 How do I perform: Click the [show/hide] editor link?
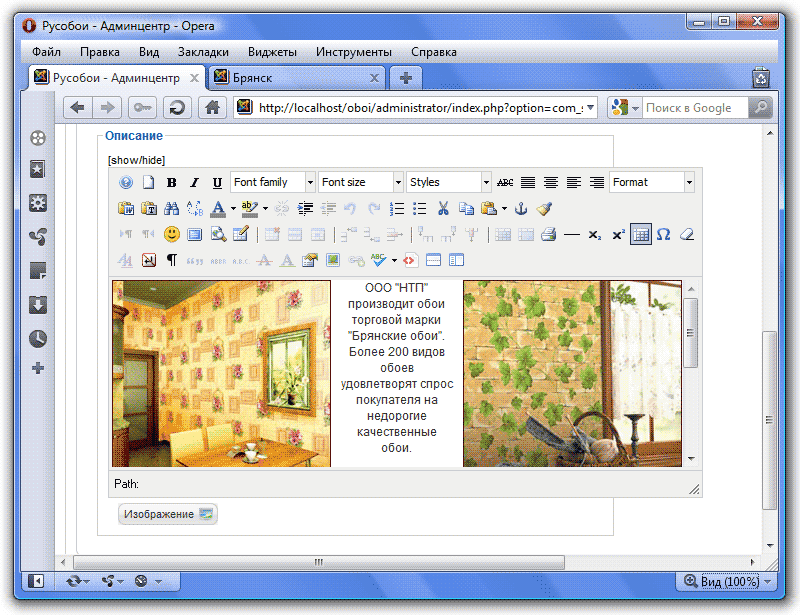(x=136, y=160)
